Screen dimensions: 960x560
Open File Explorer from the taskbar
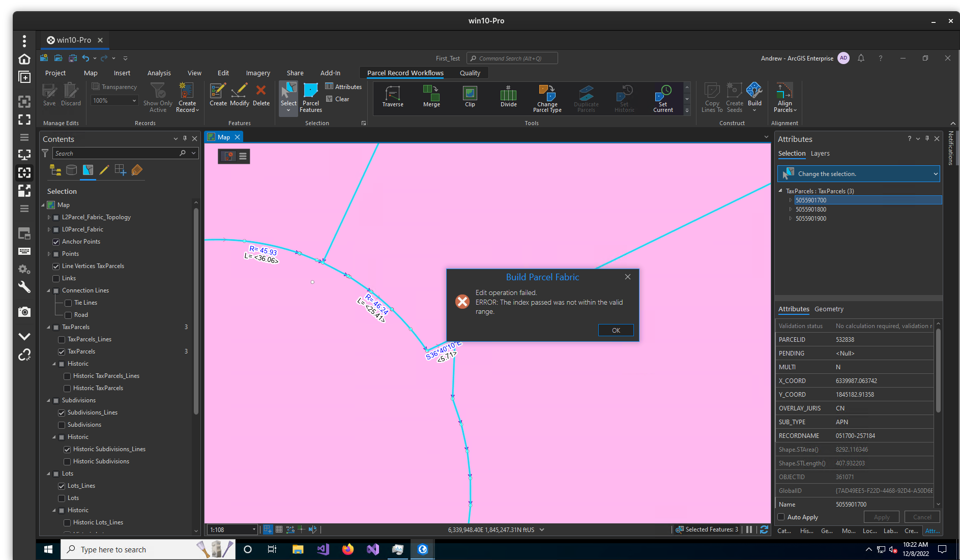click(298, 549)
